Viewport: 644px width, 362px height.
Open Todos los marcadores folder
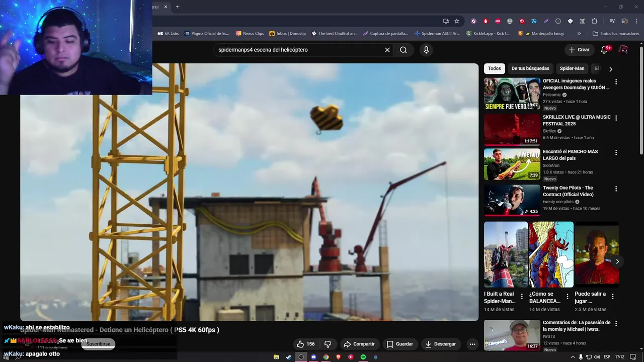(616, 34)
